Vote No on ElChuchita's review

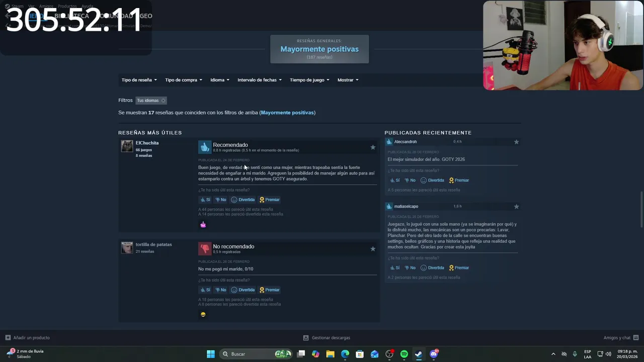221,200
